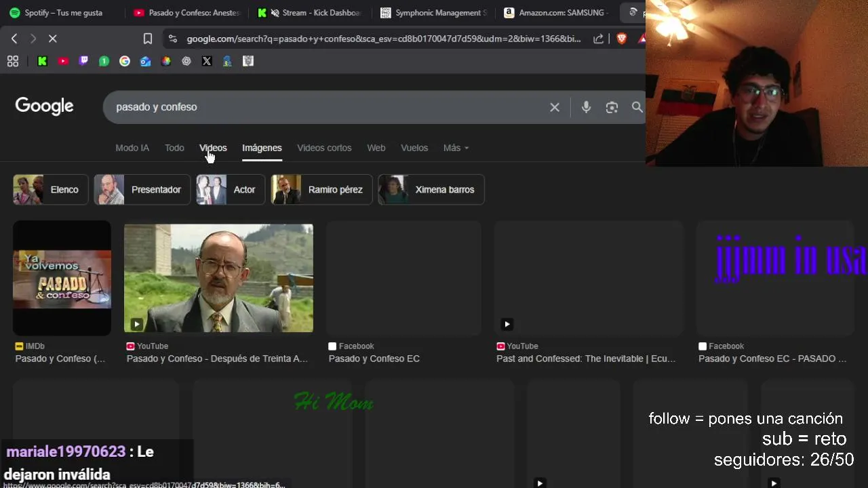Viewport: 868px width, 488px height.
Task: Open the blue building bookmark icon
Action: tap(228, 61)
